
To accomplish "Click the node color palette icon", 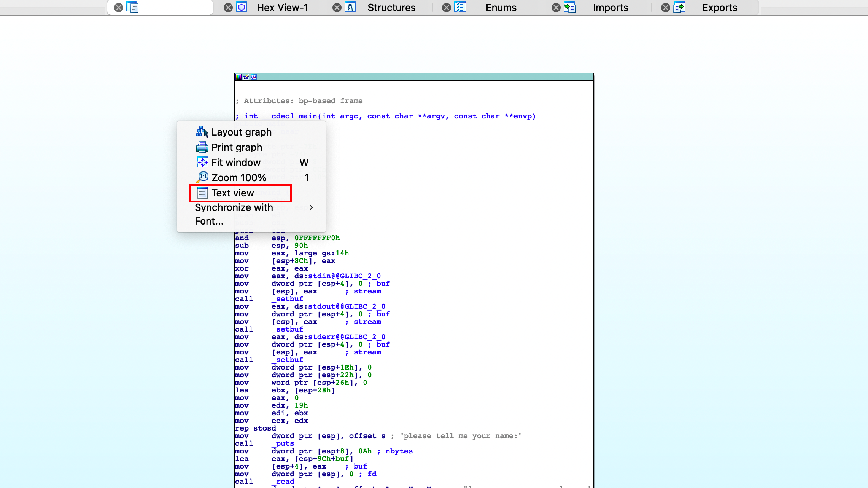I will (x=238, y=77).
